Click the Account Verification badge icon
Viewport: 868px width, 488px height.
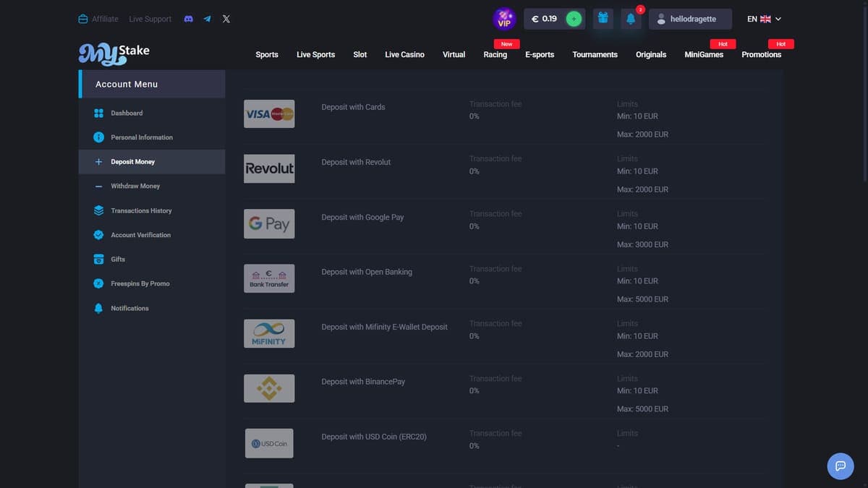99,235
